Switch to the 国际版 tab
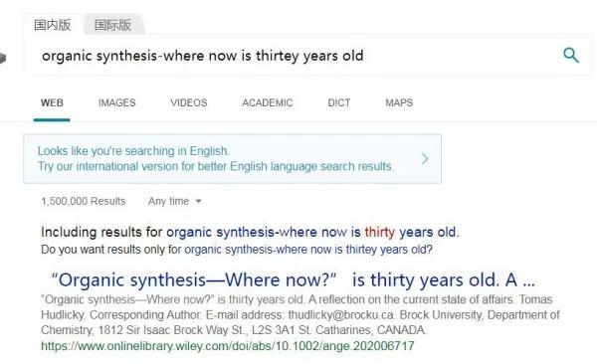The width and height of the screenshot is (597, 364). tap(112, 25)
